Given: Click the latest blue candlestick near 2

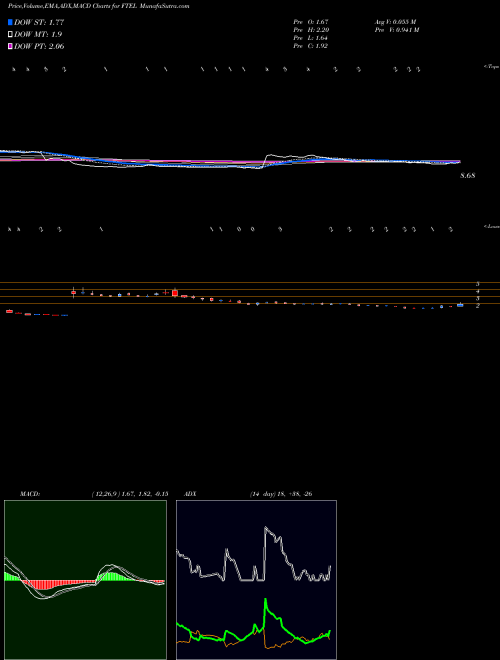Looking at the screenshot, I should pyautogui.click(x=460, y=305).
